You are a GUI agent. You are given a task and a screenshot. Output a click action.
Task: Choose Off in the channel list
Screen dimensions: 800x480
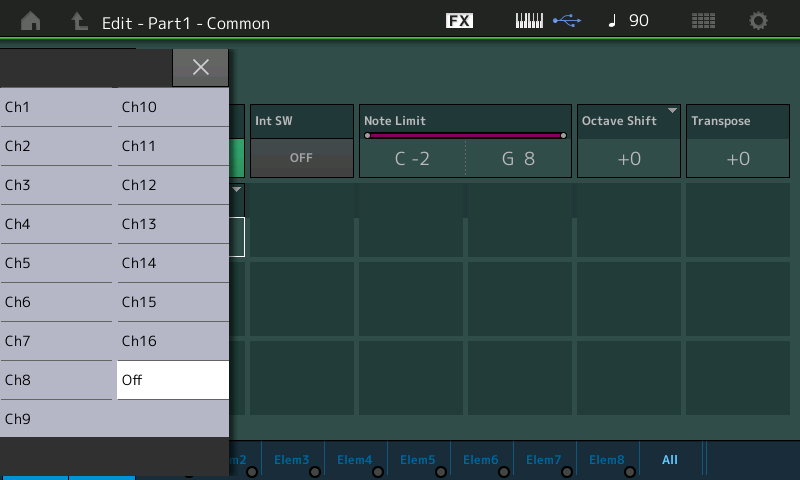pos(172,380)
